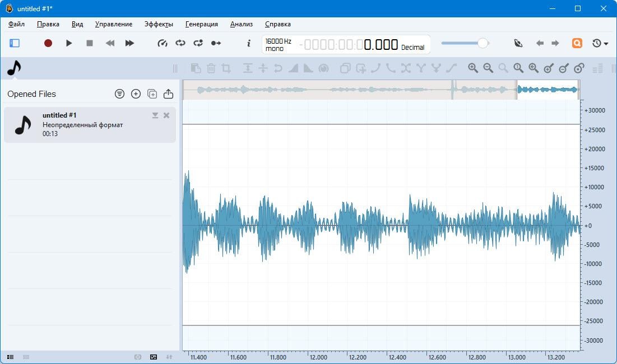The width and height of the screenshot is (617, 364).
Task: Open the file info (i) icon
Action: 249,43
